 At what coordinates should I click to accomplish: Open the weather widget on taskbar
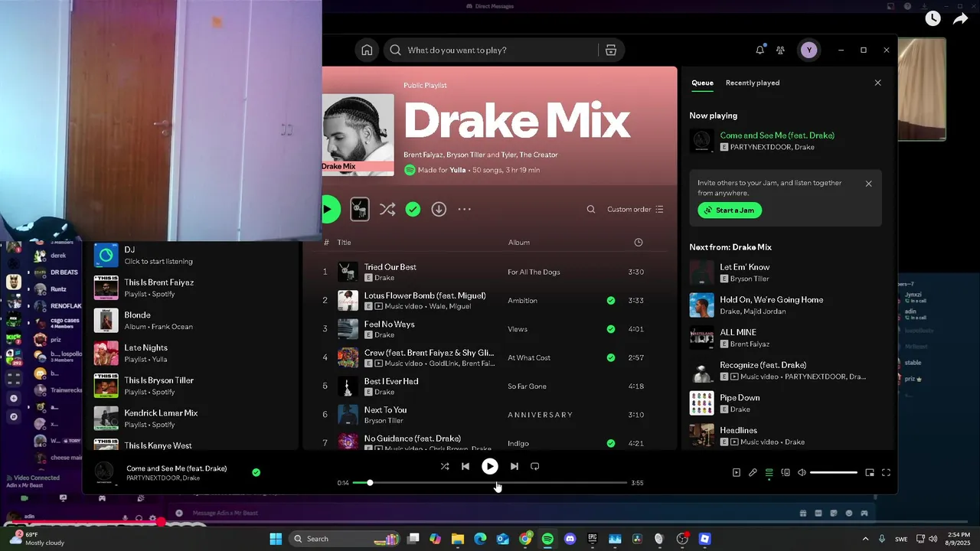click(x=36, y=539)
